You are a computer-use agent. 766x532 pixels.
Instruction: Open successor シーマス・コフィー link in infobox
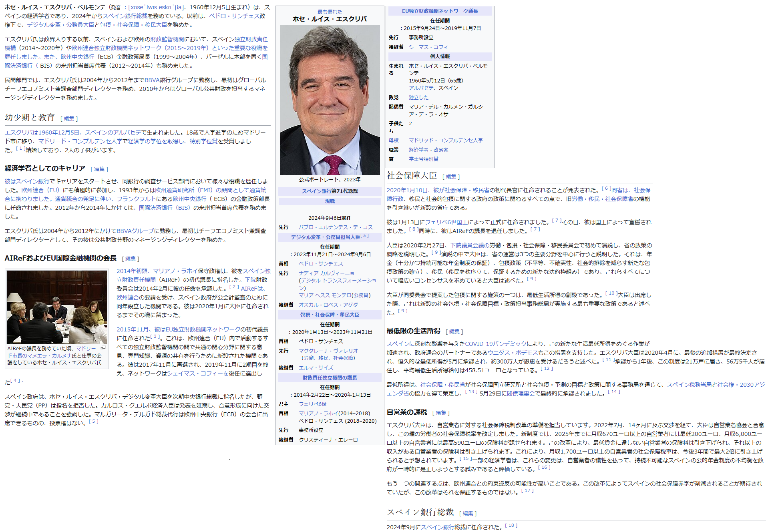point(431,47)
